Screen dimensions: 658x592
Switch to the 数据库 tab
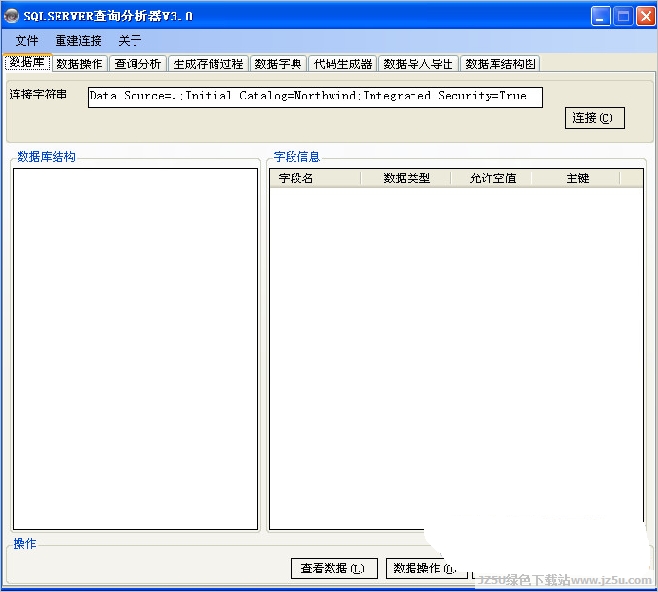27,63
